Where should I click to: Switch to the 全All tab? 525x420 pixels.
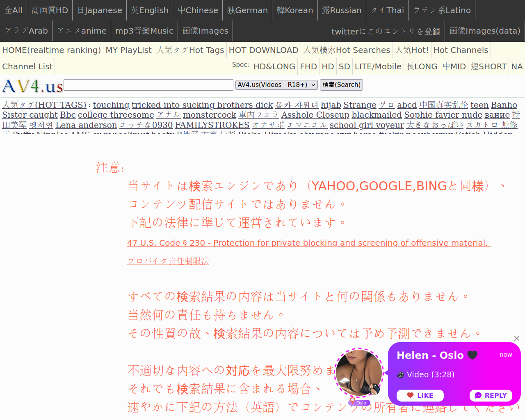(14, 10)
